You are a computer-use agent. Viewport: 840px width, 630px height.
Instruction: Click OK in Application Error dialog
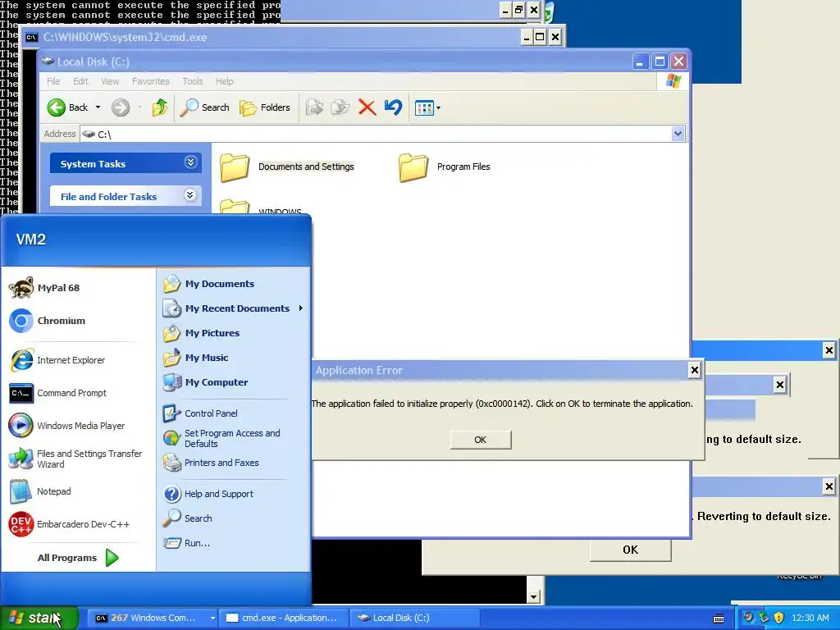click(481, 440)
